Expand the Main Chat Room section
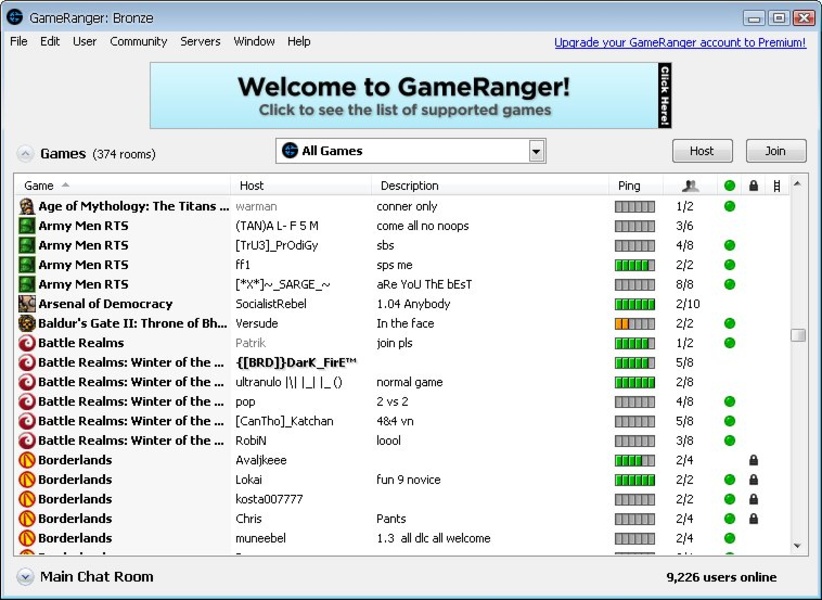This screenshot has height=600, width=822. [24, 577]
